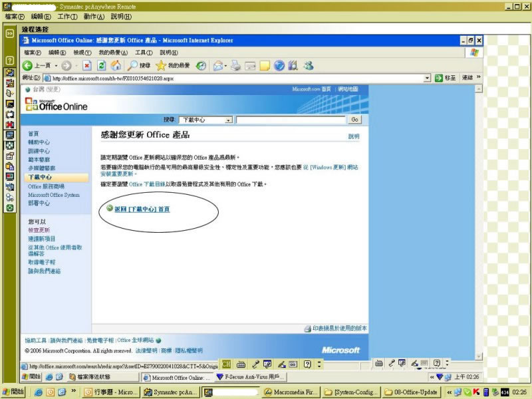
Task: Click the green arrow beside 返回 [下載中心] 首頁
Action: point(110,208)
